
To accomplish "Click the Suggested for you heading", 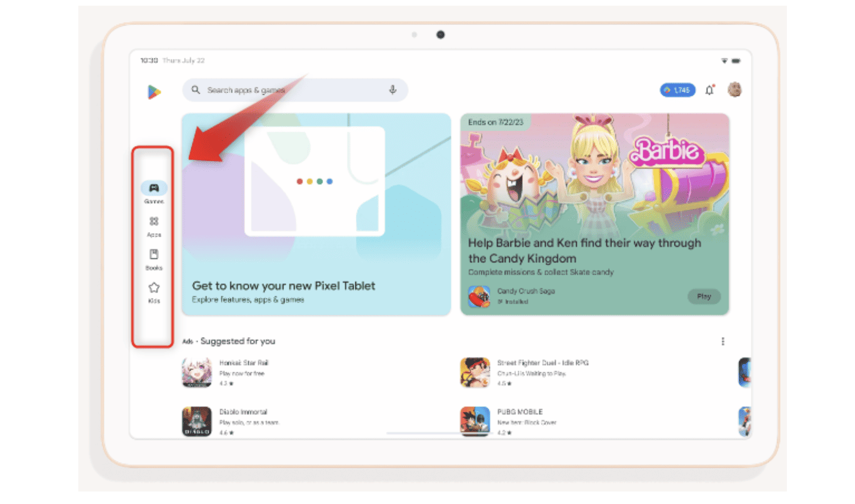I will (237, 341).
